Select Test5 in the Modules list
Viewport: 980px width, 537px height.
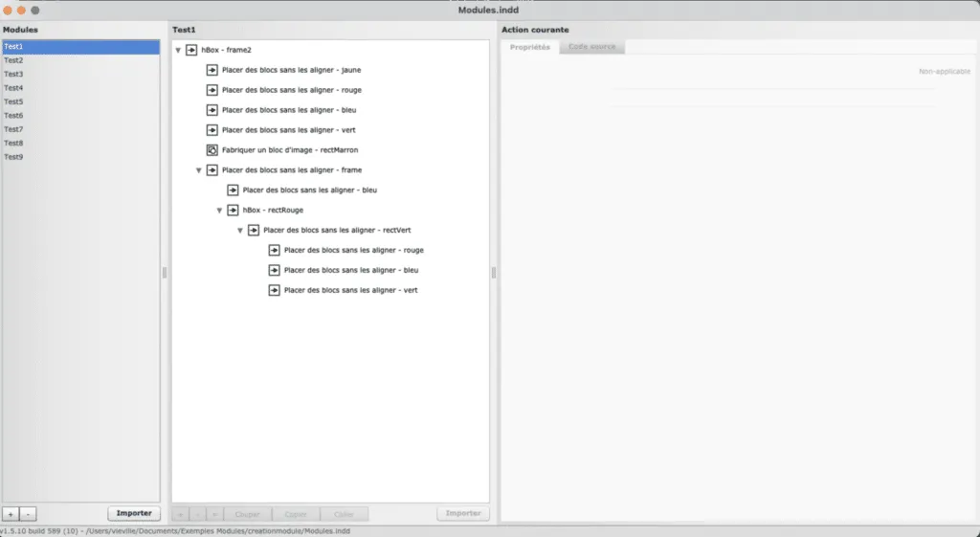pyautogui.click(x=14, y=101)
